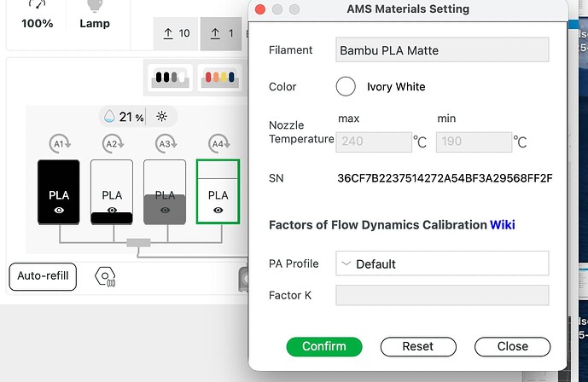The image size is (588, 382).
Task: Click the move up 1 button
Action: (221, 33)
